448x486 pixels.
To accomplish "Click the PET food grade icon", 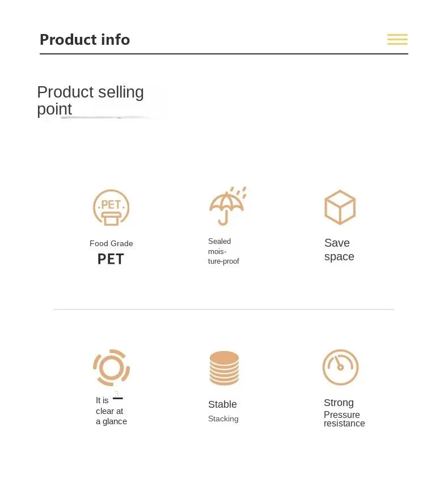I will point(111,208).
